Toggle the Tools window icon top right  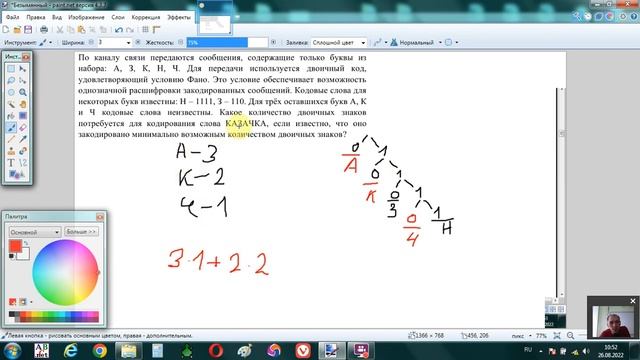tap(577, 17)
